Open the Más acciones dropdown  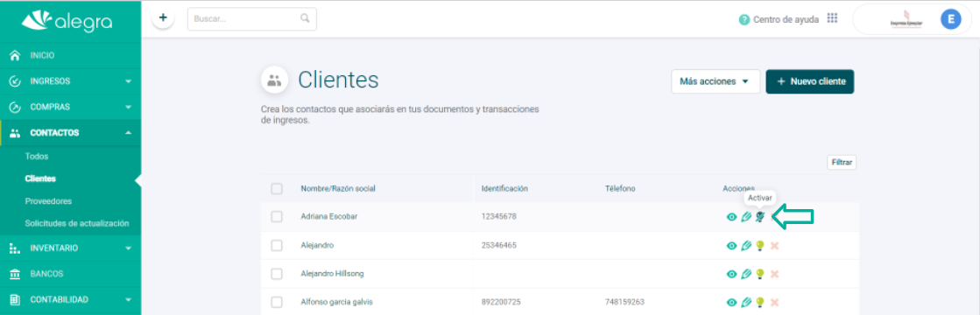point(716,81)
